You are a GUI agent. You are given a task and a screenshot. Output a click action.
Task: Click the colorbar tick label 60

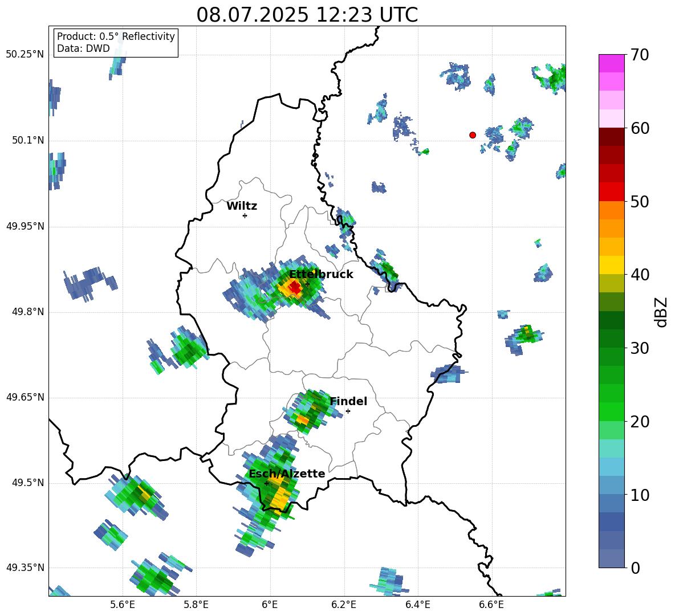pyautogui.click(x=640, y=128)
